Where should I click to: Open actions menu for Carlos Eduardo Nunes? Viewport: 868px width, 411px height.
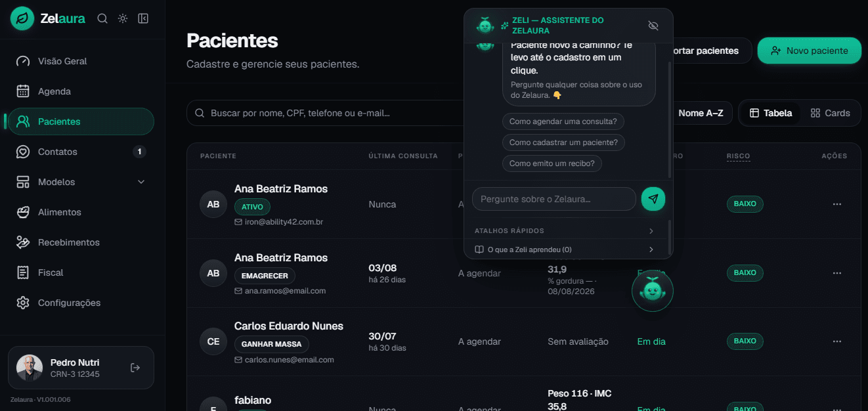pyautogui.click(x=836, y=341)
